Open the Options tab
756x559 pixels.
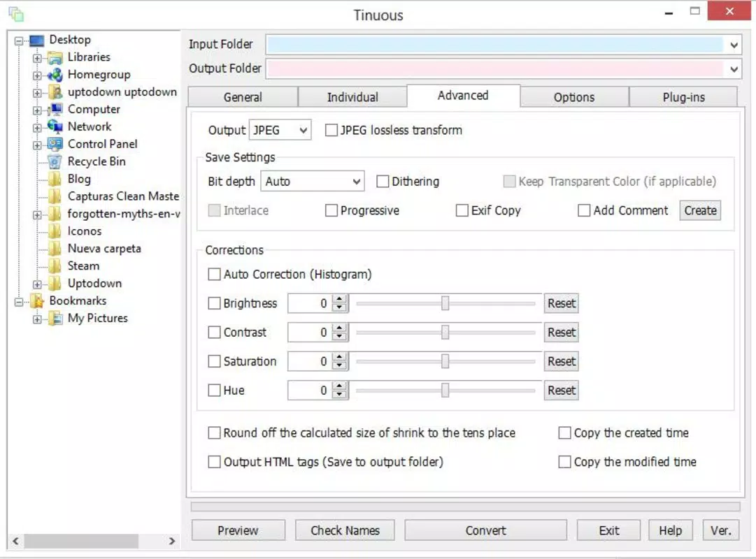tap(574, 97)
